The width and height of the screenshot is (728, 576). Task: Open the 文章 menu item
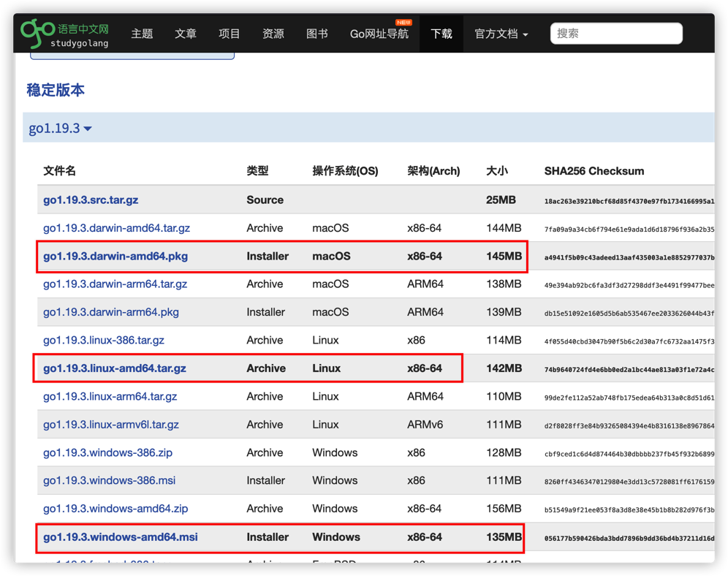pos(185,34)
